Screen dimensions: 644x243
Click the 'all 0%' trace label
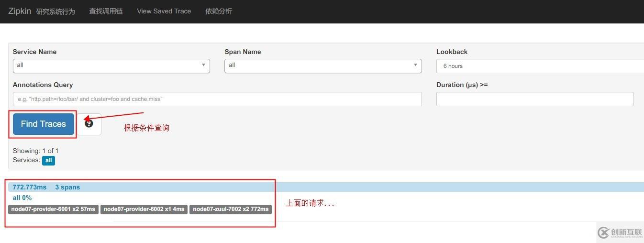tap(22, 198)
